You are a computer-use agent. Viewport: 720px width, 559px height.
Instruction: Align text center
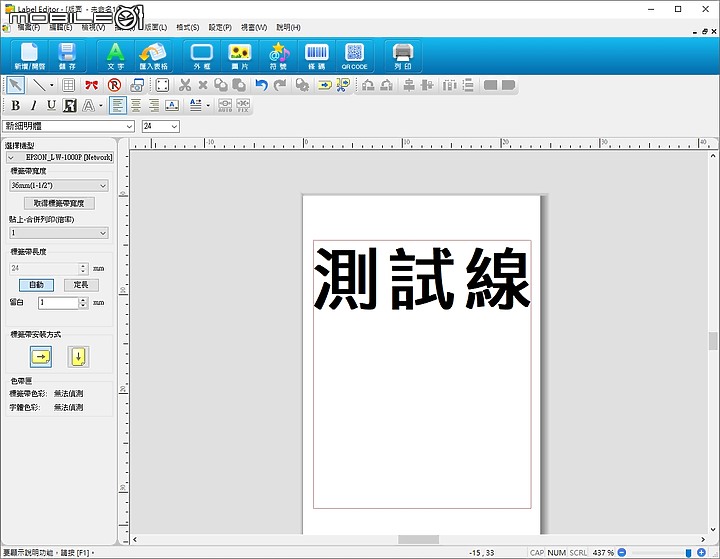136,106
